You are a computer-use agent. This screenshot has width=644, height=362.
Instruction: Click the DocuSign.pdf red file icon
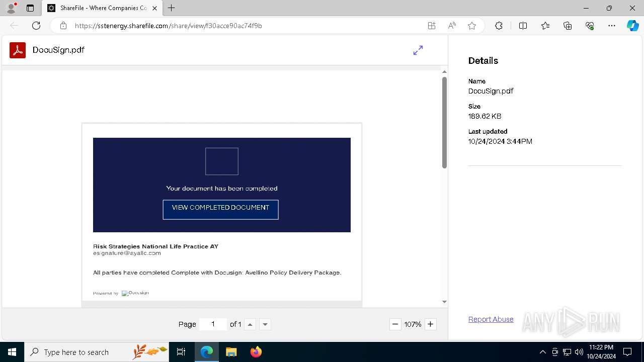click(x=18, y=50)
